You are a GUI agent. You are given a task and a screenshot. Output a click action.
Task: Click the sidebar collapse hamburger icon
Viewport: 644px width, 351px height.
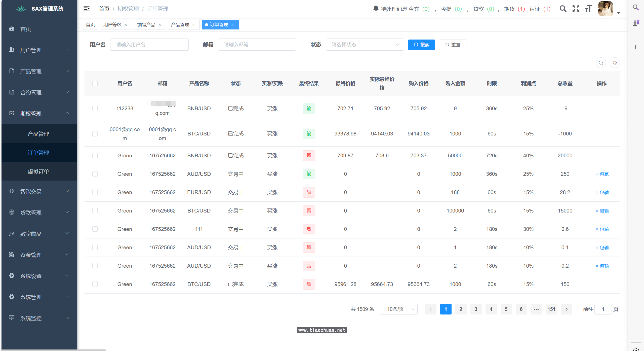pos(87,9)
